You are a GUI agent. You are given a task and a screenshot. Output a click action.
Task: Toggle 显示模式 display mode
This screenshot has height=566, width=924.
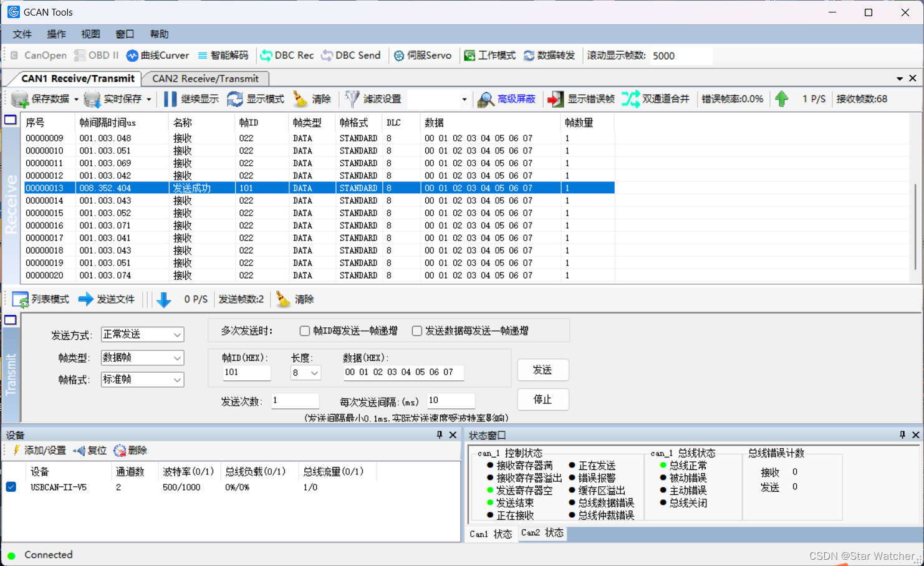pyautogui.click(x=256, y=99)
